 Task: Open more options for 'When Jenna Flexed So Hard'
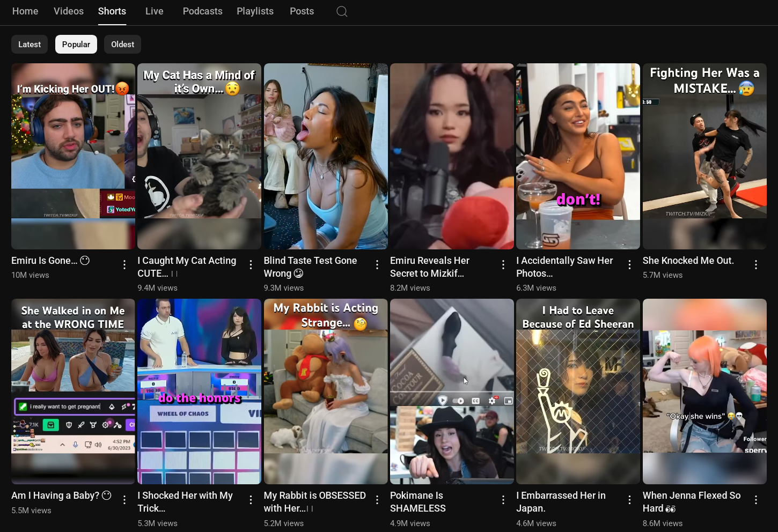coord(756,500)
